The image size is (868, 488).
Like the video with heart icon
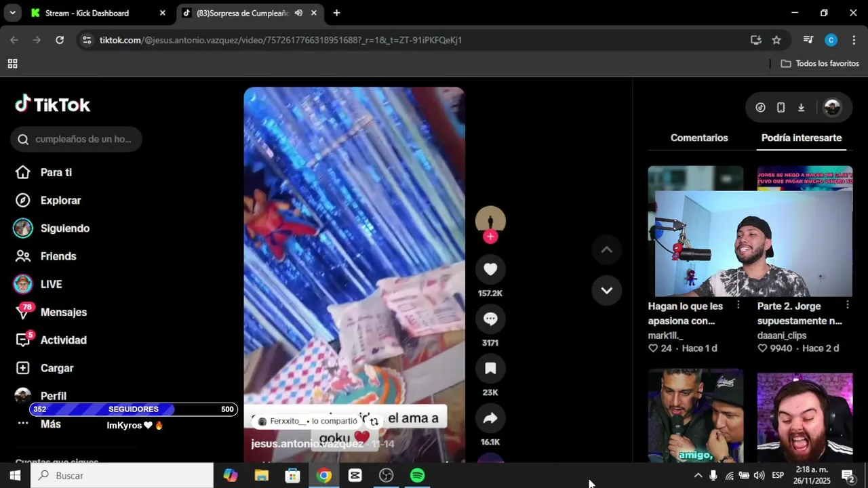click(490, 269)
